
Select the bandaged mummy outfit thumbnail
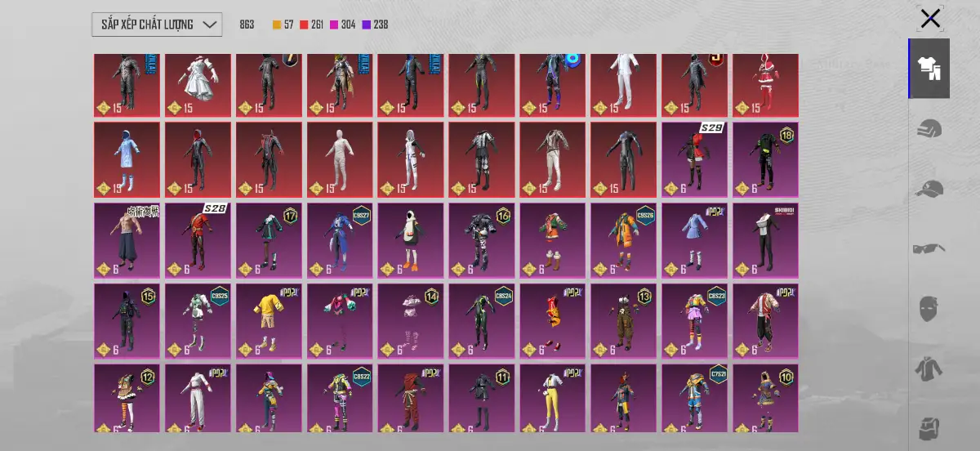340,159
